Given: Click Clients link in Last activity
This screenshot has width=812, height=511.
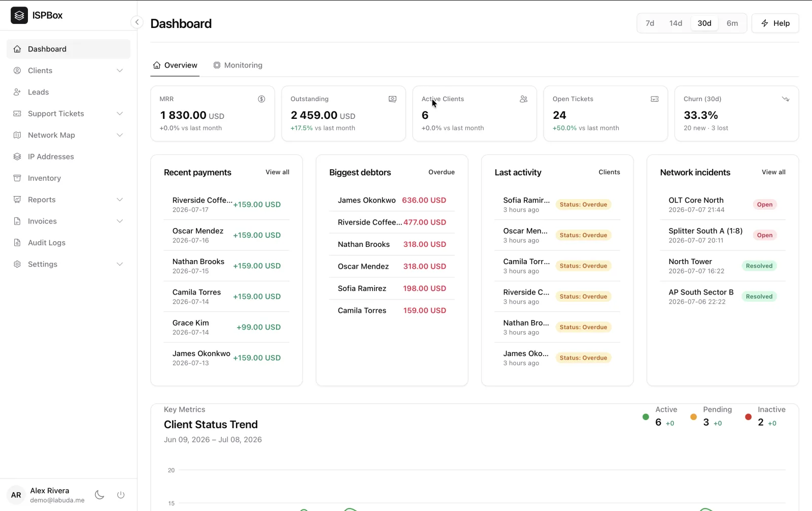Looking at the screenshot, I should 609,172.
